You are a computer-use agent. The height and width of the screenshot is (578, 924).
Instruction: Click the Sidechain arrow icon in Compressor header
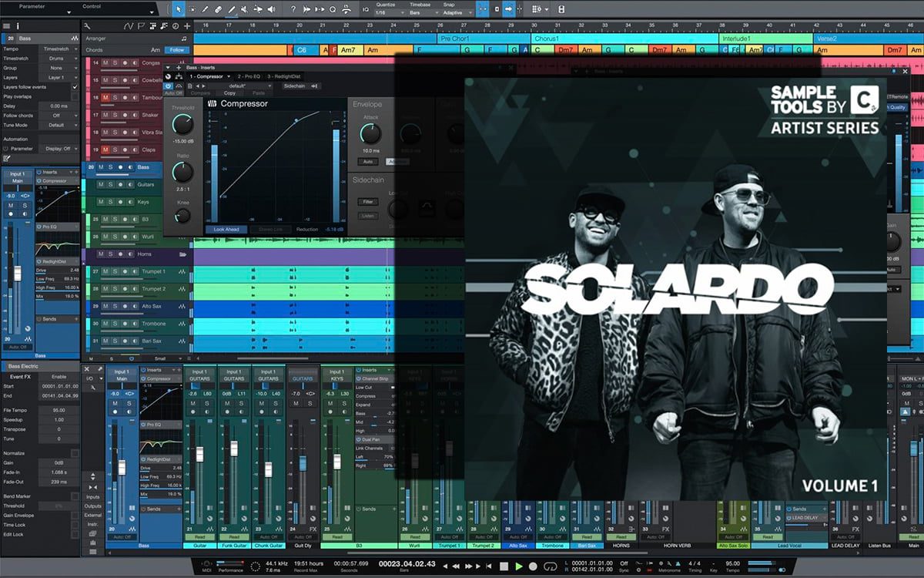(x=315, y=86)
